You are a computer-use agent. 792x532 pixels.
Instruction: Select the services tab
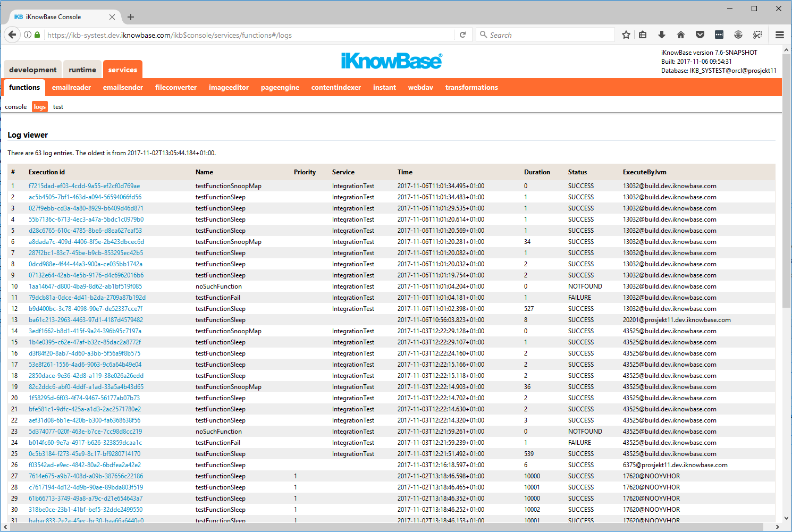123,70
